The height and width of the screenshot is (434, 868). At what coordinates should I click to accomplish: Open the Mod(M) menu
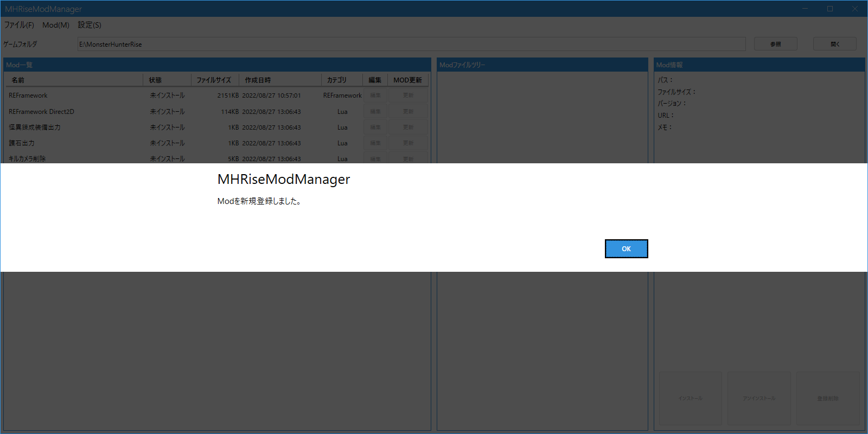coord(56,25)
